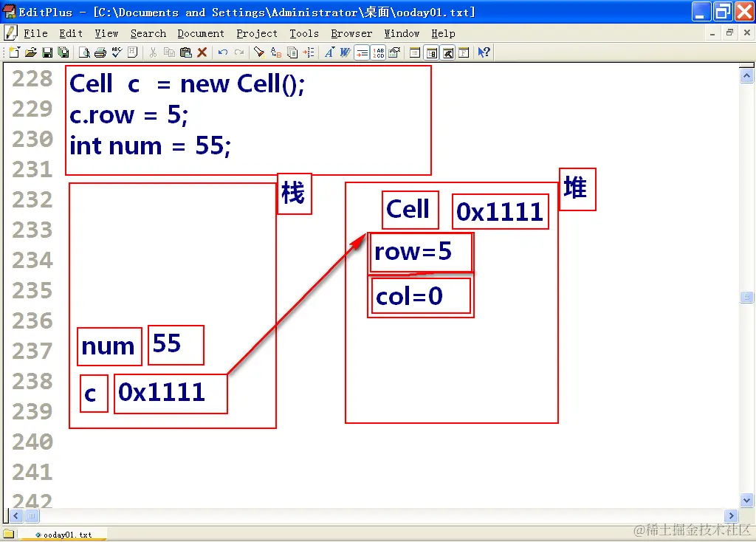Open the Project menu
This screenshot has height=542, width=756.
click(257, 33)
